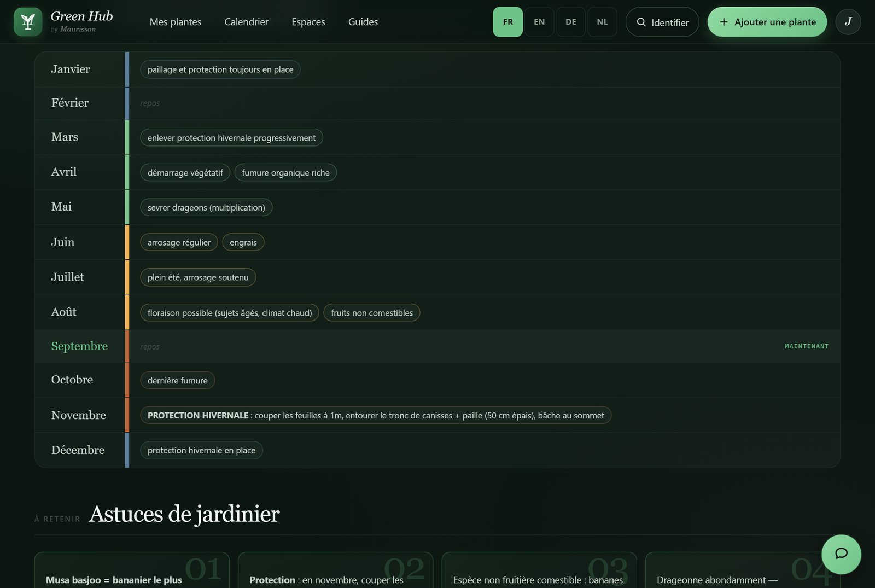Click the Green Hub plant logo icon

click(x=28, y=22)
